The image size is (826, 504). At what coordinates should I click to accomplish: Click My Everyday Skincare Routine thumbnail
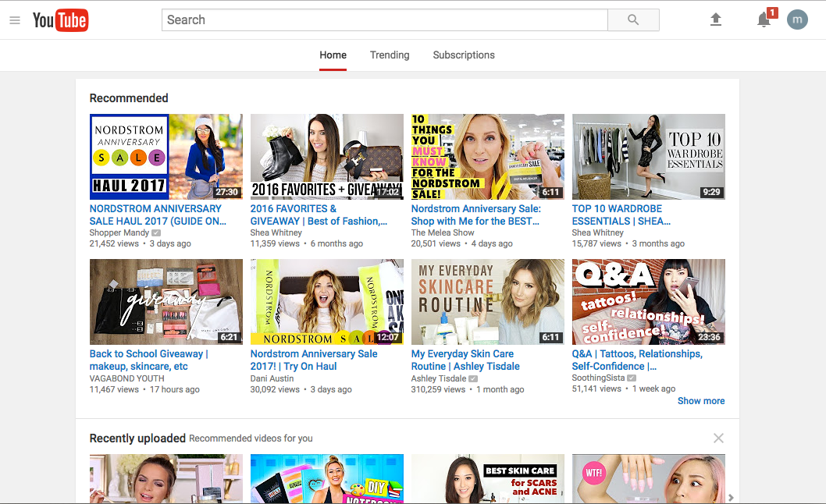coord(488,302)
